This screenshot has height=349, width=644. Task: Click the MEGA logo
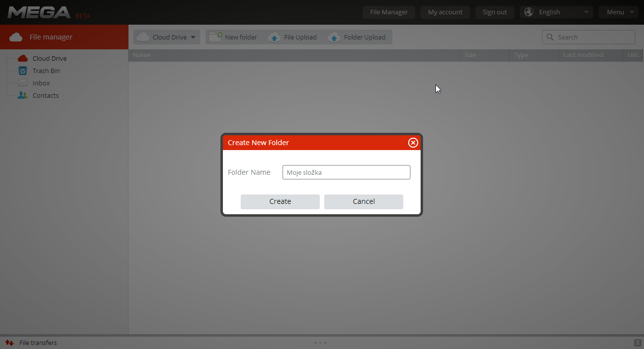click(40, 12)
